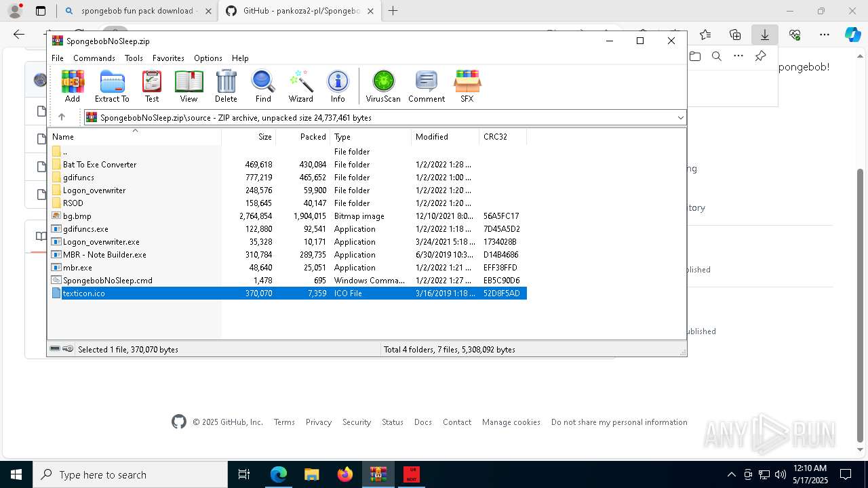Viewport: 868px width, 488px height.
Task: Open Microsoft Edge from the taskbar
Action: pos(279,474)
